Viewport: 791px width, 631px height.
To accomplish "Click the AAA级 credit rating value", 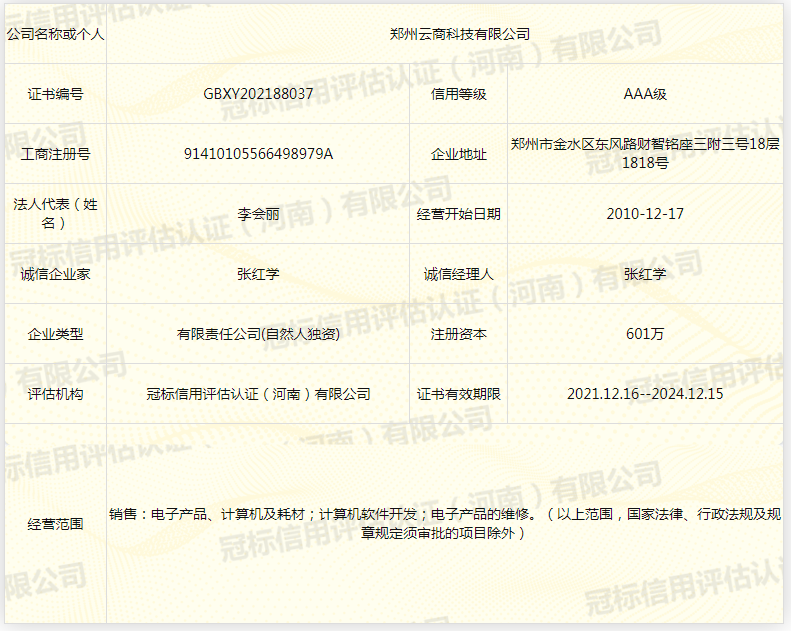I will [x=644, y=94].
